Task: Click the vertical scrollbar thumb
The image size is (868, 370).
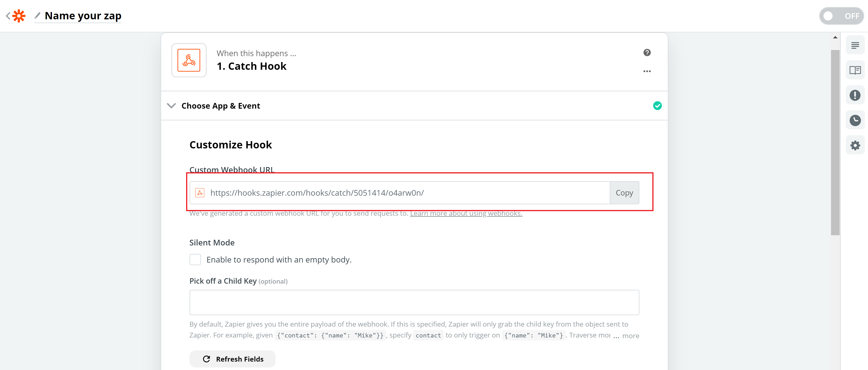Action: pyautogui.click(x=835, y=143)
